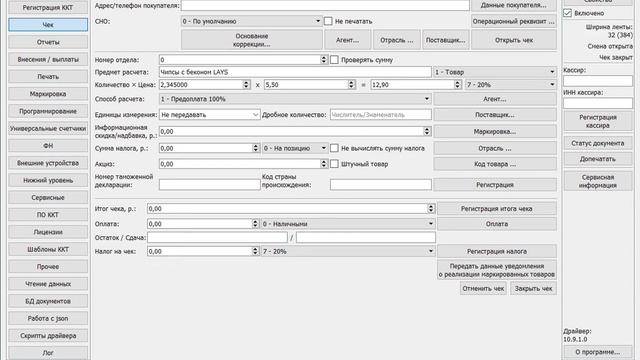The image size is (640, 360).
Task: Click Итог чека spinner arrows
Action: coord(431,209)
